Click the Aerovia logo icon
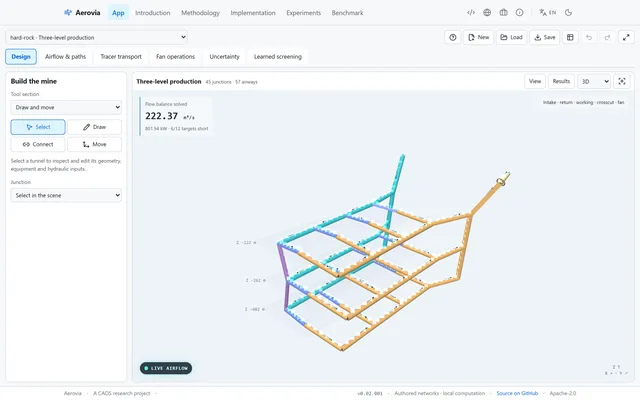 (x=68, y=13)
